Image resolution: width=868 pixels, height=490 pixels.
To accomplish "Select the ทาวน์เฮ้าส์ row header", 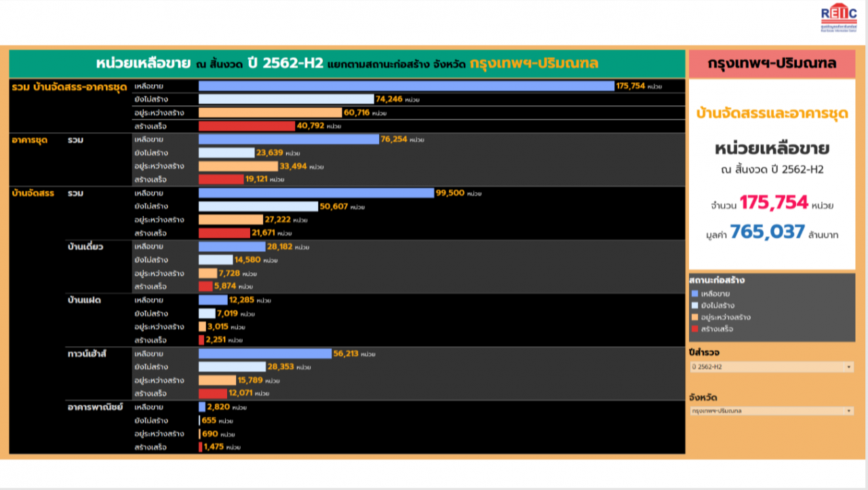I will click(89, 354).
